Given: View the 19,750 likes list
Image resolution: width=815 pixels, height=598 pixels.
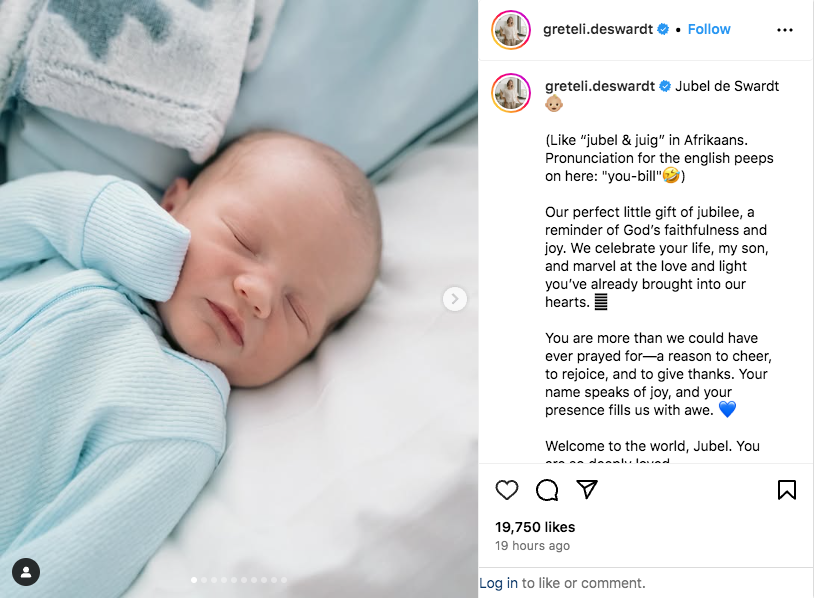Looking at the screenshot, I should (x=535, y=527).
